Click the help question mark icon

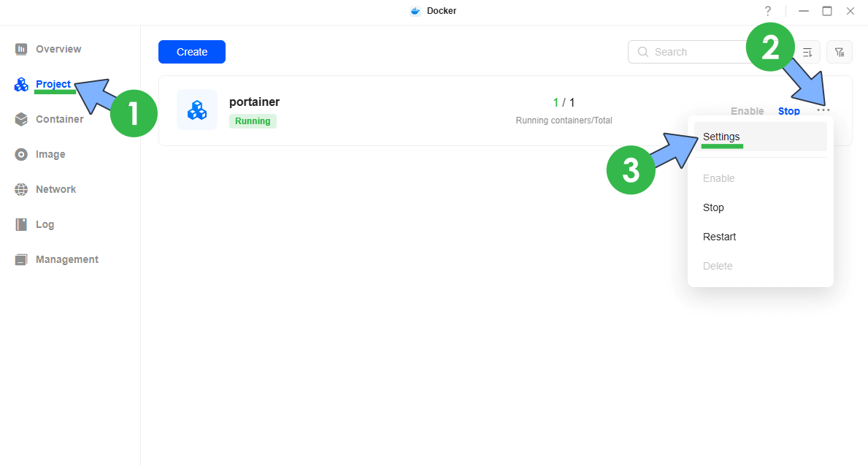pos(767,11)
